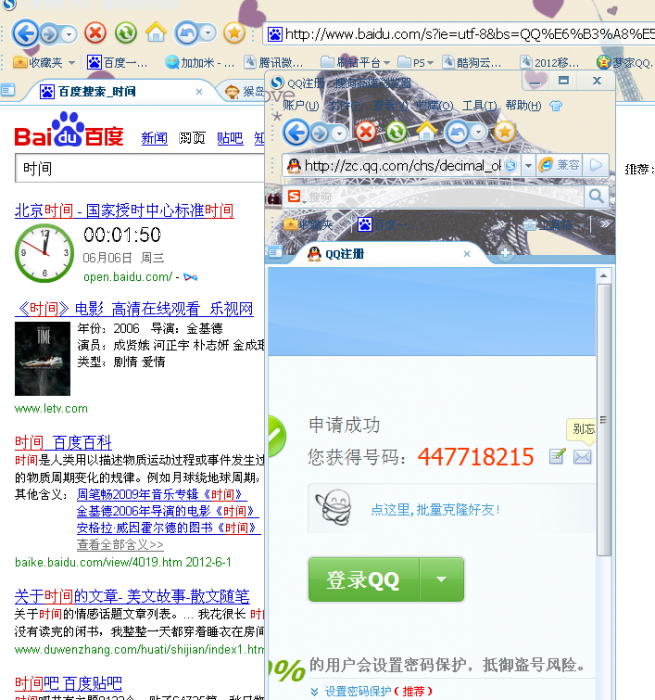Open 北京时间 - 国家授时中心标准时间 result
655x700 pixels.
tap(124, 210)
